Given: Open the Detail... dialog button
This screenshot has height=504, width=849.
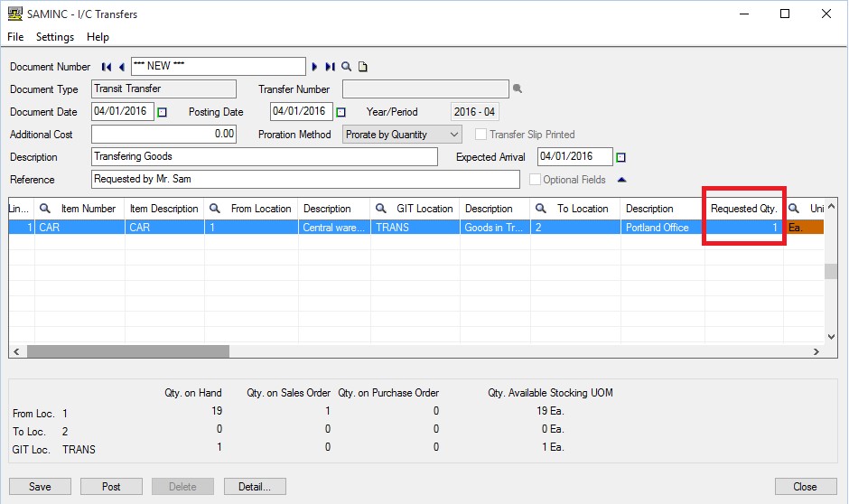Looking at the screenshot, I should click(x=255, y=487).
